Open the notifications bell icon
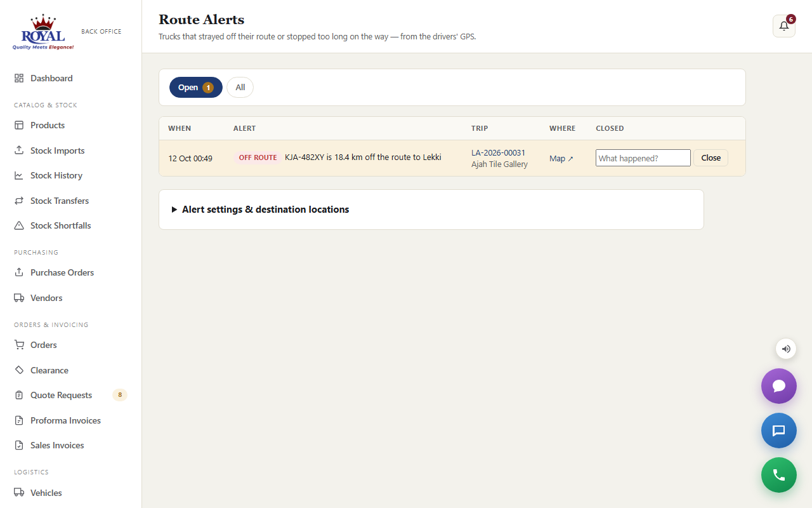Image resolution: width=812 pixels, height=508 pixels. click(x=784, y=26)
